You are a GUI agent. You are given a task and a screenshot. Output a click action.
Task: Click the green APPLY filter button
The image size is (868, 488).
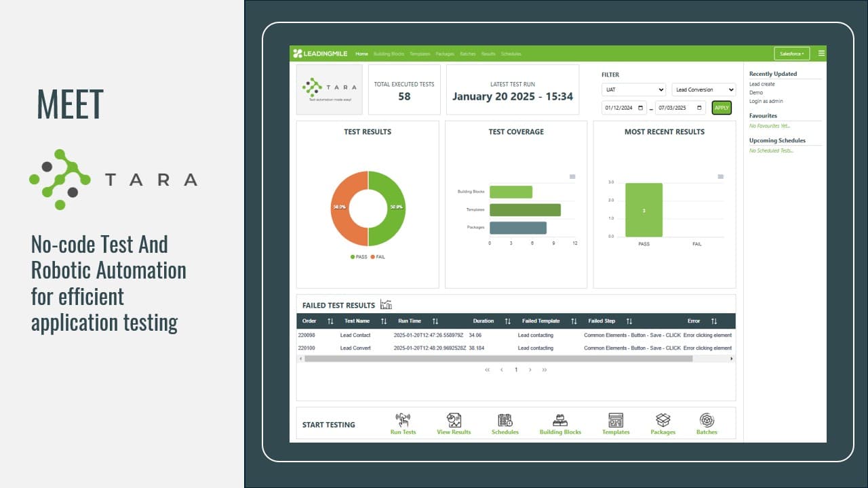pyautogui.click(x=722, y=108)
